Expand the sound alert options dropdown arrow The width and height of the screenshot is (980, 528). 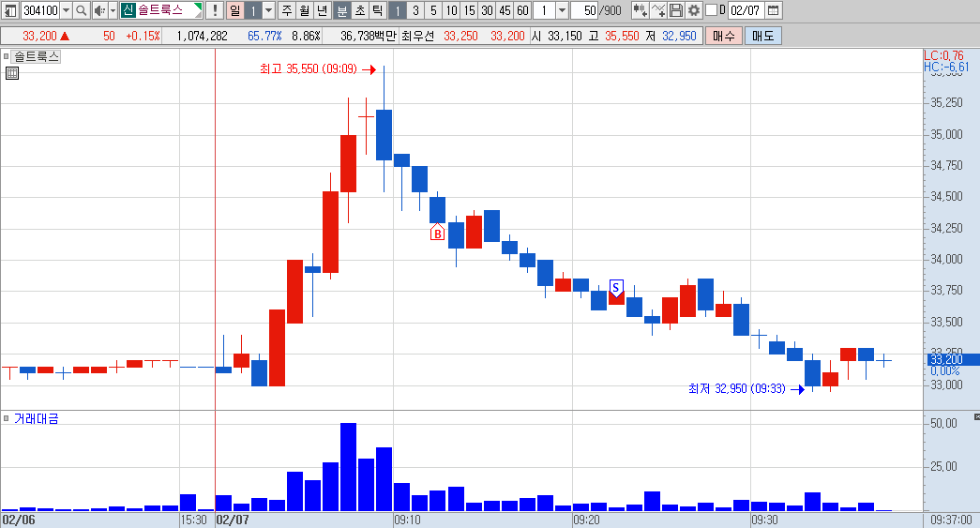coord(113,10)
